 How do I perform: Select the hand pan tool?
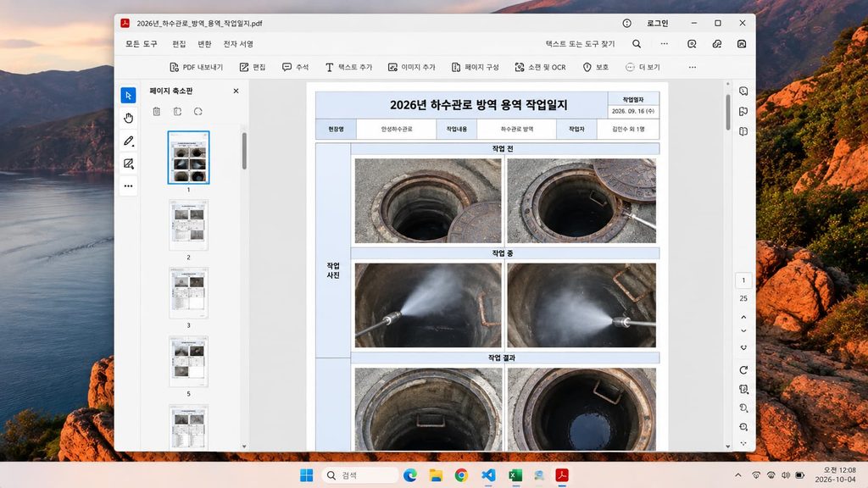point(129,118)
